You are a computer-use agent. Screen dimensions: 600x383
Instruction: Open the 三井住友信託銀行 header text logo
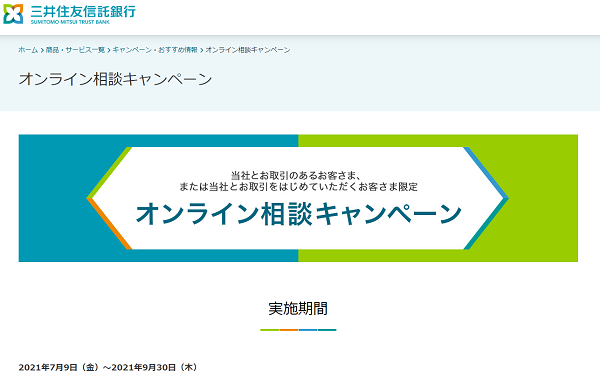(x=83, y=11)
